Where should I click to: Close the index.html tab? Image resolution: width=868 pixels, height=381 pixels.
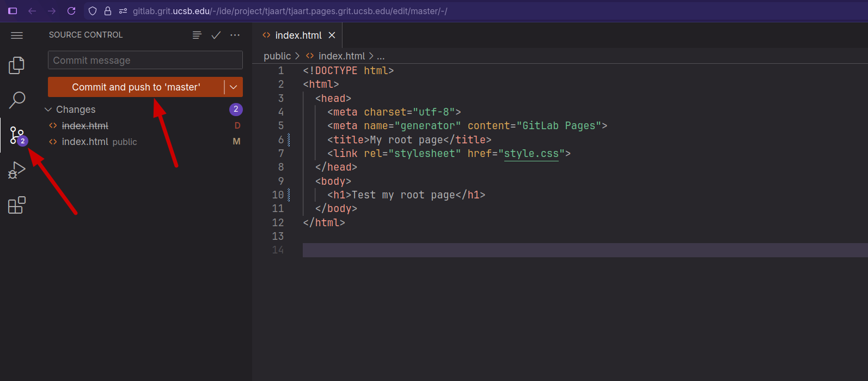pyautogui.click(x=332, y=35)
